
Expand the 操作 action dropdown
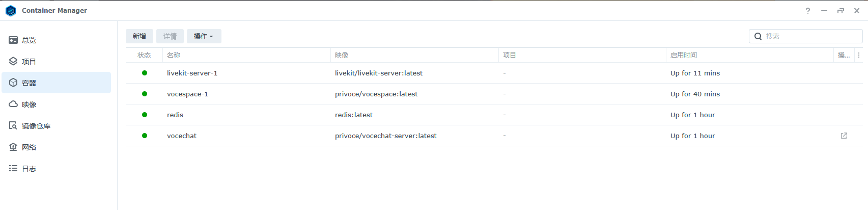click(x=204, y=36)
